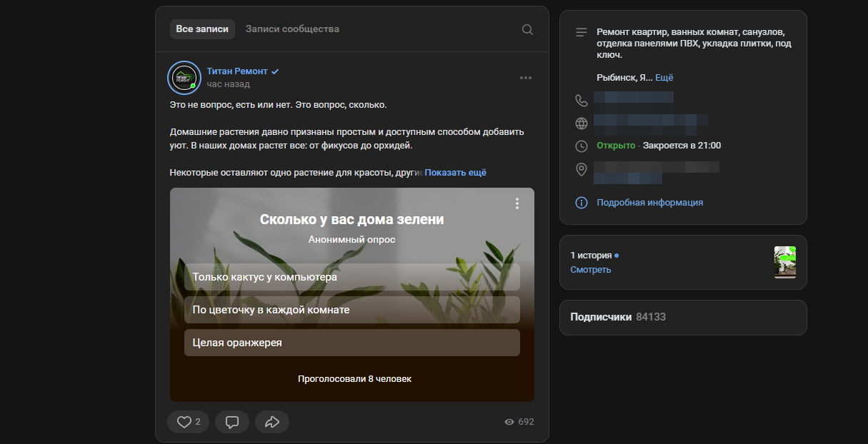The width and height of the screenshot is (868, 444).
Task: Open the час назад post timestamp
Action: point(229,84)
